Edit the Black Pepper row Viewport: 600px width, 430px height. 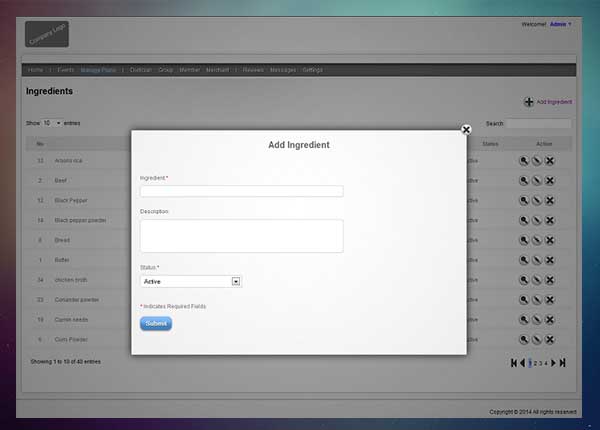click(536, 200)
